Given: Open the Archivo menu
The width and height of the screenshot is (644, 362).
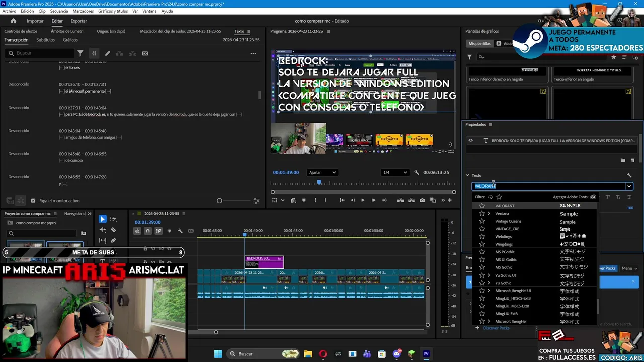Looking at the screenshot, I should 9,11.
